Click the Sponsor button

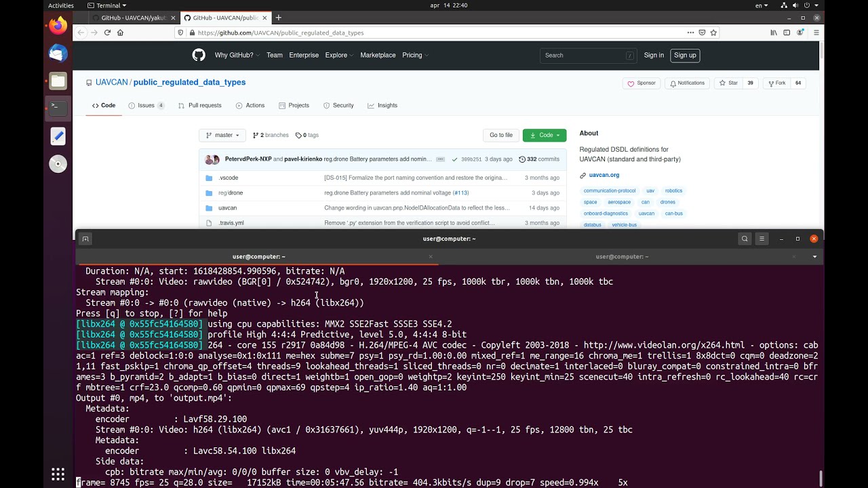click(x=642, y=83)
